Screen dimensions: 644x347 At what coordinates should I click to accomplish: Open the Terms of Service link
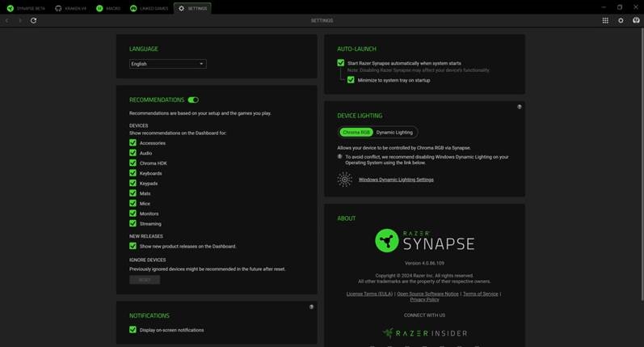[x=481, y=294]
